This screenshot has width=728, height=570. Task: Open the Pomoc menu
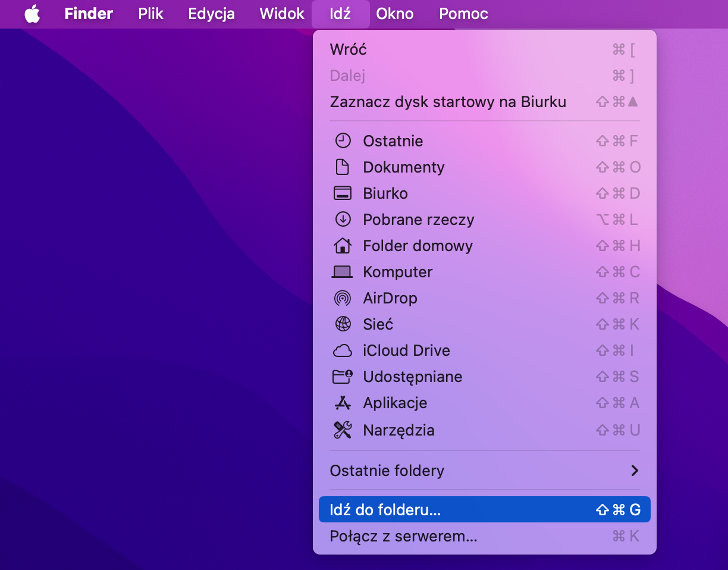(463, 14)
